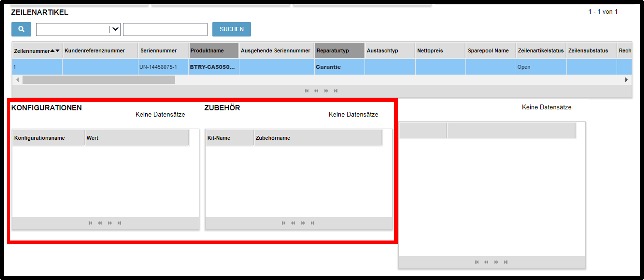Go to next page in Zubehör pager
This screenshot has height=280, width=644.
pyautogui.click(x=303, y=223)
